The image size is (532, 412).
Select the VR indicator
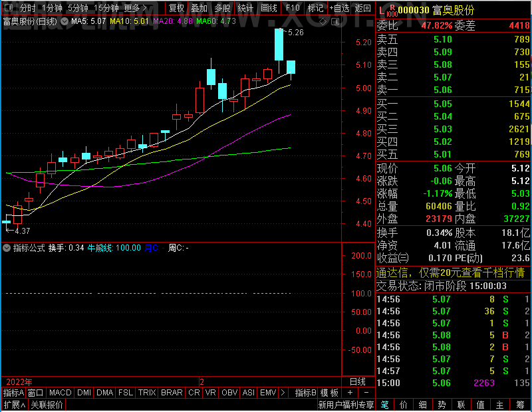pos(211,393)
